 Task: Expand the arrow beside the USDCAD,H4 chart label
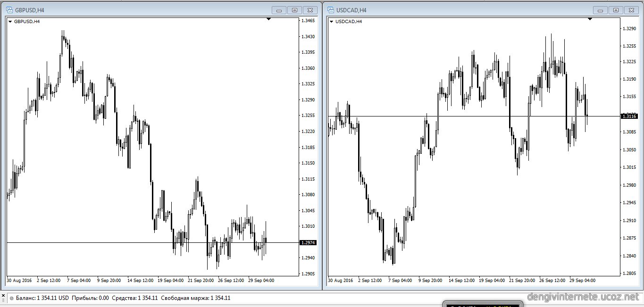pyautogui.click(x=331, y=21)
